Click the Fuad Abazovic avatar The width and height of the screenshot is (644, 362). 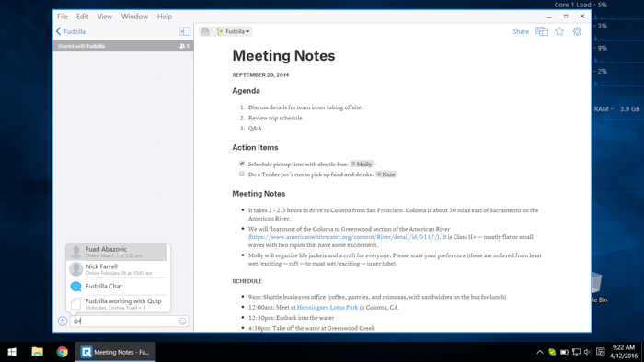[x=76, y=252]
